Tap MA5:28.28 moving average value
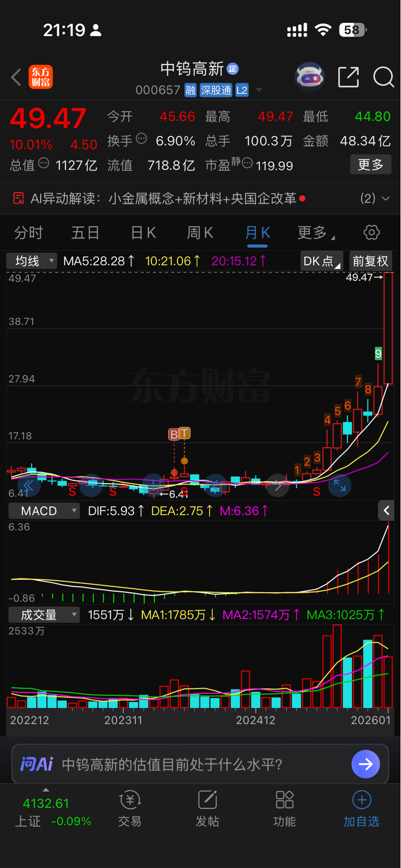Screen dimensions: 401x868 (99, 261)
